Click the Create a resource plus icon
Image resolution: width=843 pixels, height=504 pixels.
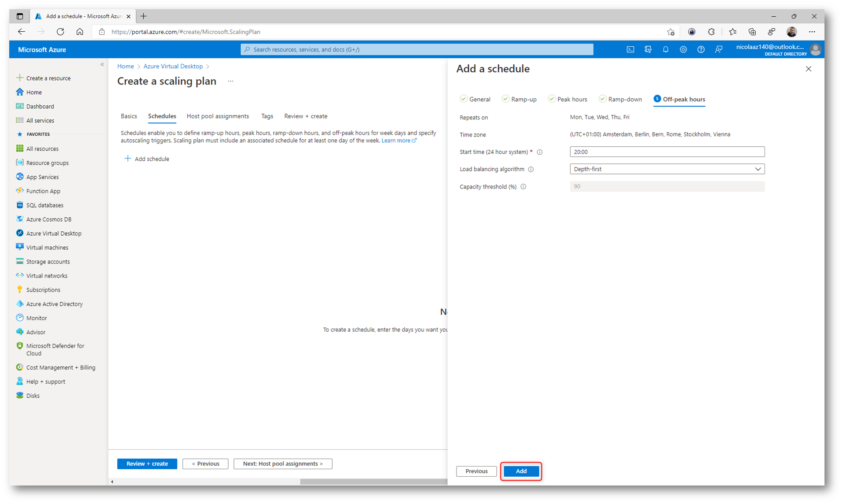point(19,78)
